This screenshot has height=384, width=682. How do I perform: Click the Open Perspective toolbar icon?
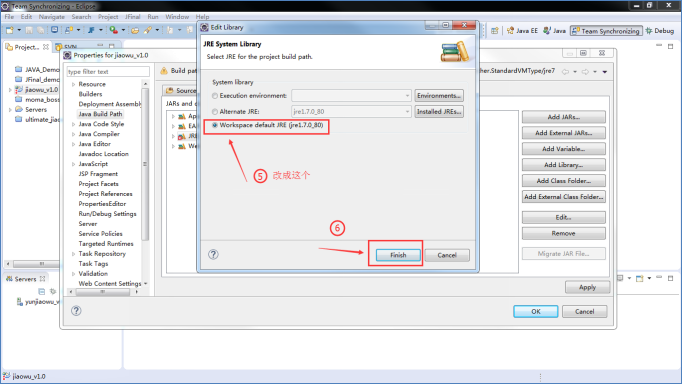click(x=495, y=30)
